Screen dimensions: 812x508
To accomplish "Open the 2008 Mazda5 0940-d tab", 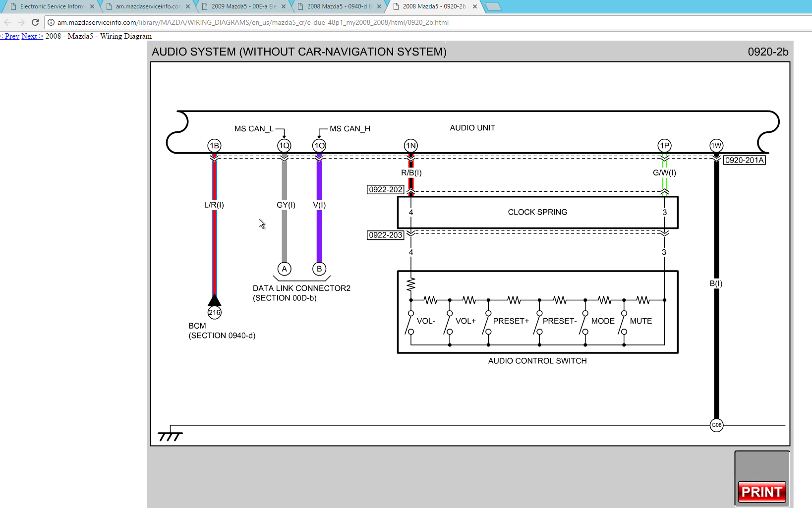I will pyautogui.click(x=339, y=6).
